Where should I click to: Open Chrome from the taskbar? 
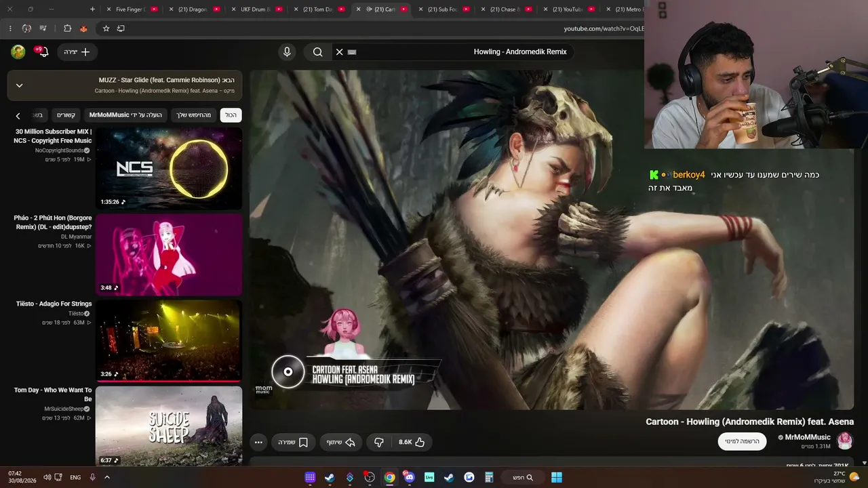pos(389,477)
